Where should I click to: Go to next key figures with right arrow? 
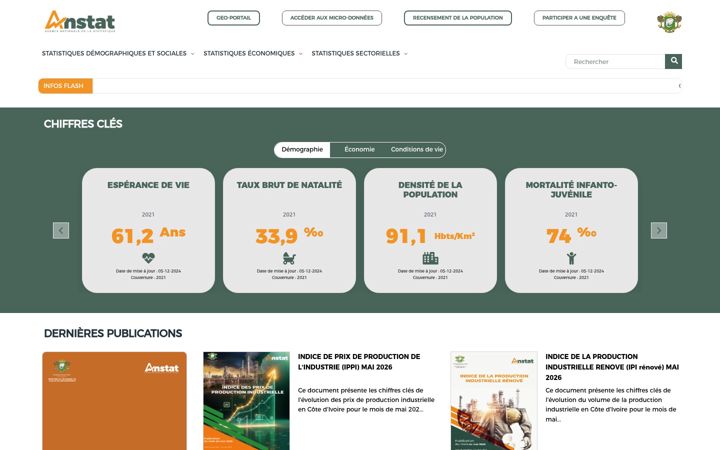pyautogui.click(x=659, y=231)
